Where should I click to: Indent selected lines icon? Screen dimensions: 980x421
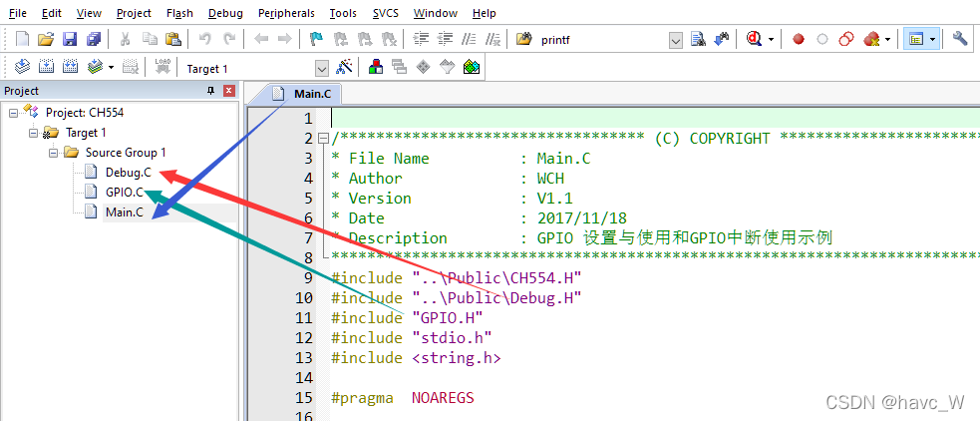pos(423,40)
